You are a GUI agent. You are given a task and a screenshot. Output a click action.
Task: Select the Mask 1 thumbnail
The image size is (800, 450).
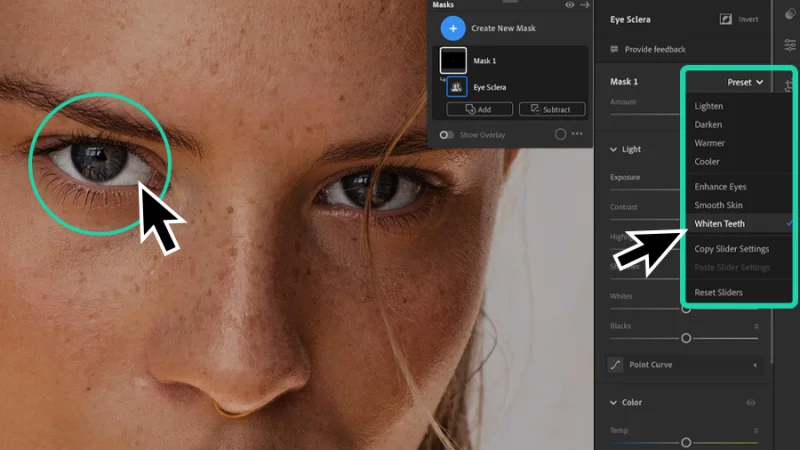click(x=453, y=60)
